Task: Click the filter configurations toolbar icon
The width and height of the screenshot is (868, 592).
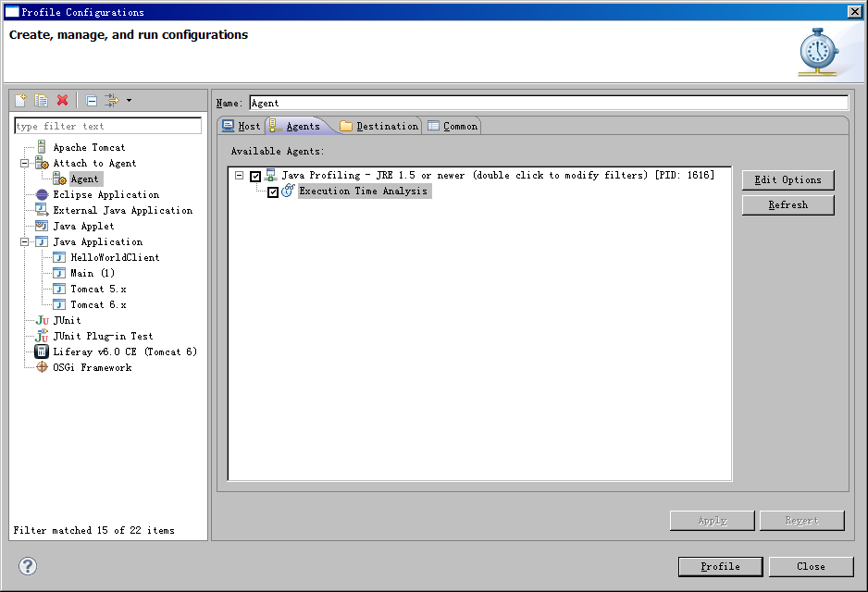Action: (x=111, y=100)
